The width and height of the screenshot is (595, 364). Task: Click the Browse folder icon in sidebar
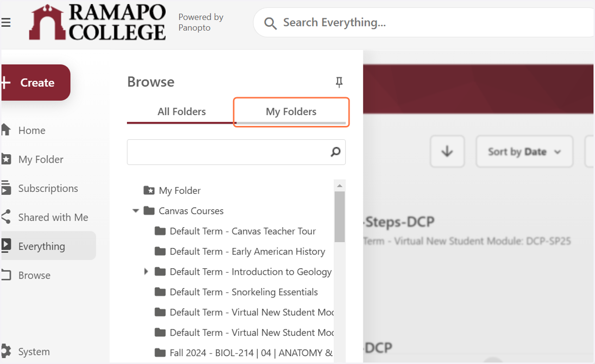point(6,275)
